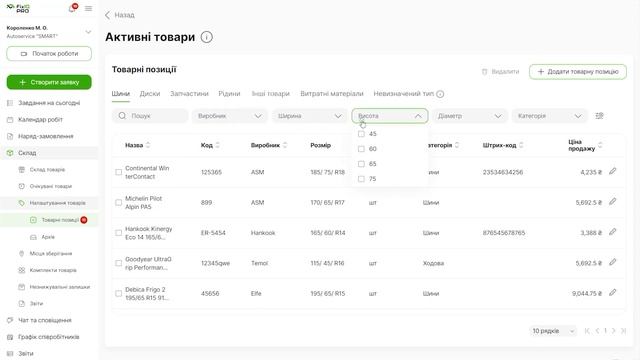Toggle the sidebar hamburger menu icon
Image resolution: width=640 pixels, height=360 pixels.
pyautogui.click(x=89, y=9)
